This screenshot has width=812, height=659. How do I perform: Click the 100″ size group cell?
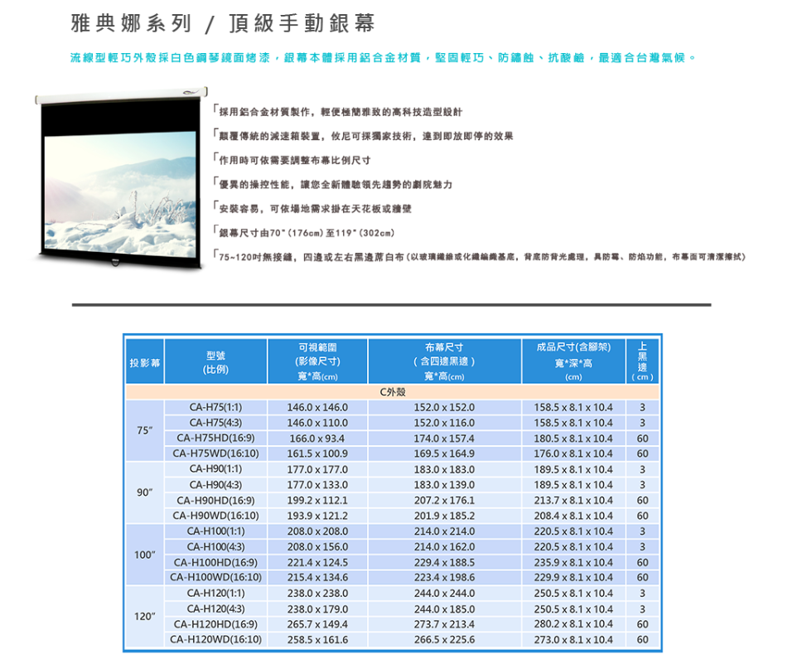click(x=144, y=555)
